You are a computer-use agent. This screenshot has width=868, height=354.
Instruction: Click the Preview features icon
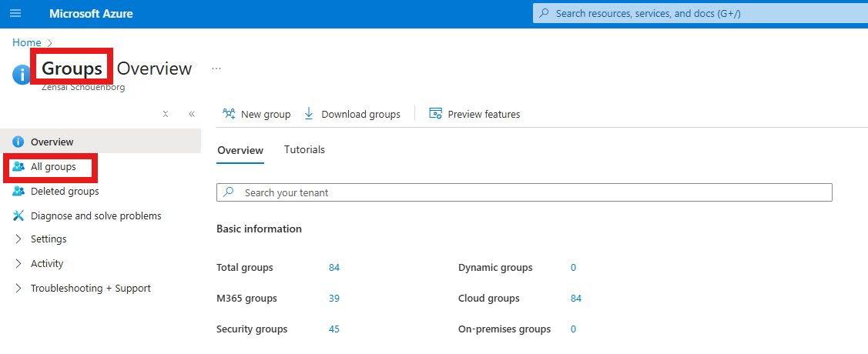pos(436,114)
